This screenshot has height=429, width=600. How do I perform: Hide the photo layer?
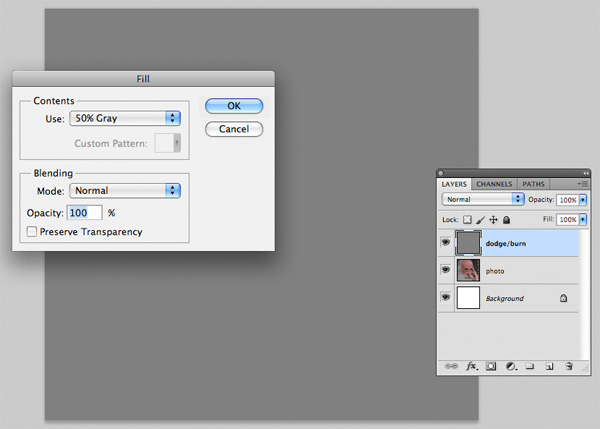tap(445, 270)
